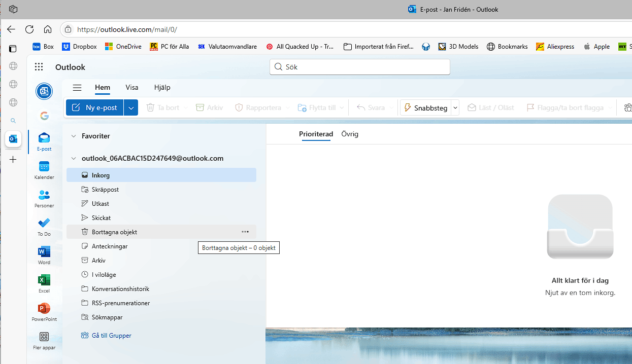Switch to the Visa ribbon tab
Image resolution: width=632 pixels, height=364 pixels.
pyautogui.click(x=132, y=87)
